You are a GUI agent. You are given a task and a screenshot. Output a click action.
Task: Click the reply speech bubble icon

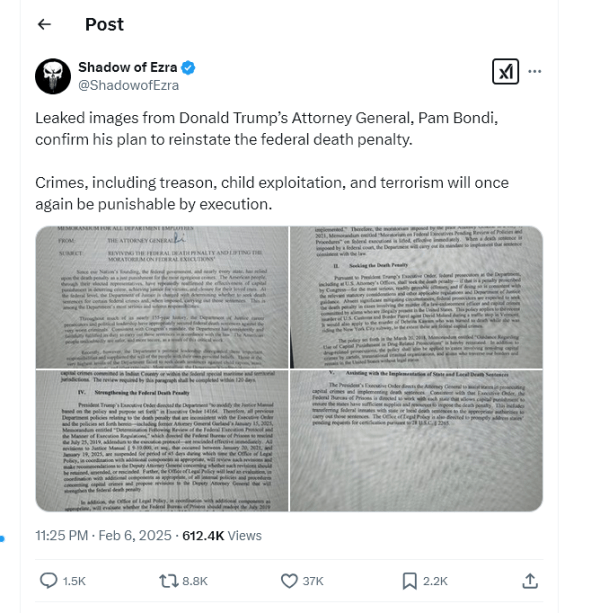point(49,581)
